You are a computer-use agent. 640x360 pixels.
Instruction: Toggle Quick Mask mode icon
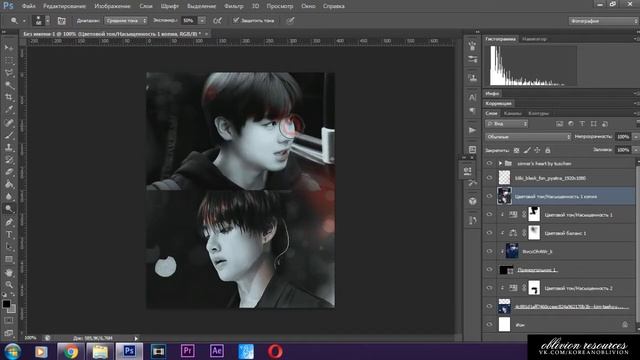[x=9, y=321]
